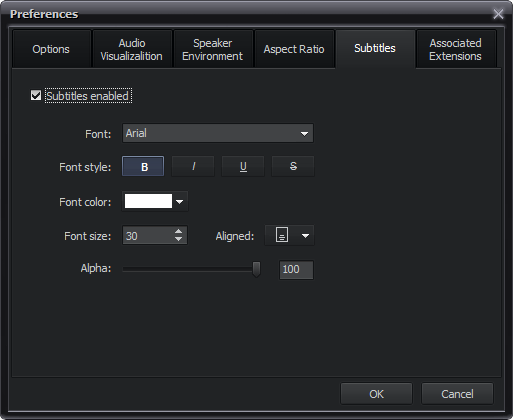Expand the Font color dropdown arrow
513x420 pixels.
[180, 202]
